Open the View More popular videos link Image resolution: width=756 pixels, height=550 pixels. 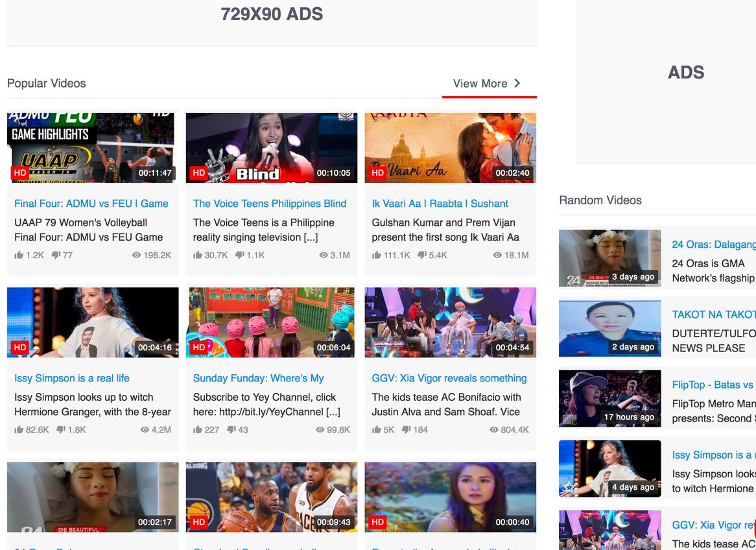(480, 83)
